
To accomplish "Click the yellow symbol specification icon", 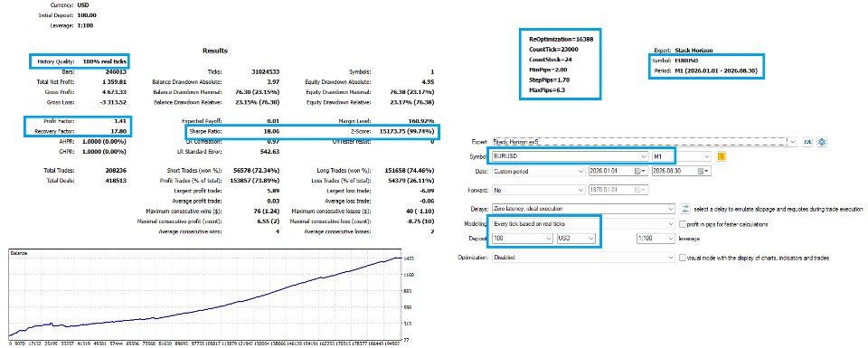I will pos(722,156).
